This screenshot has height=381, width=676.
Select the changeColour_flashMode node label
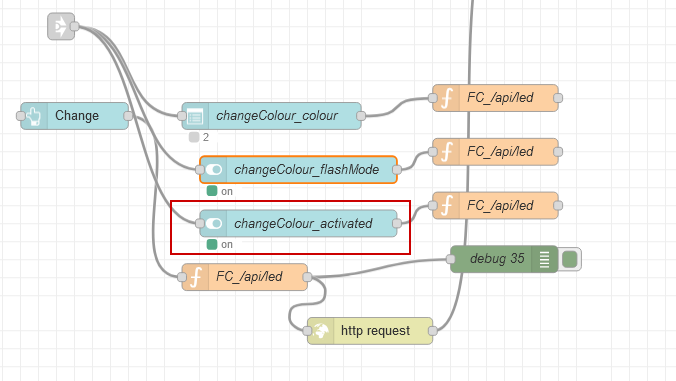click(307, 170)
